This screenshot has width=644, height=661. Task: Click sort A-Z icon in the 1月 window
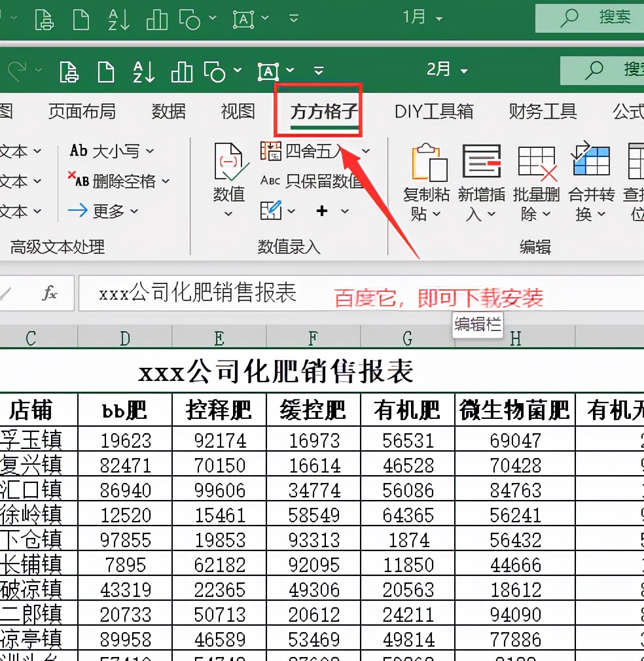pyautogui.click(x=118, y=20)
